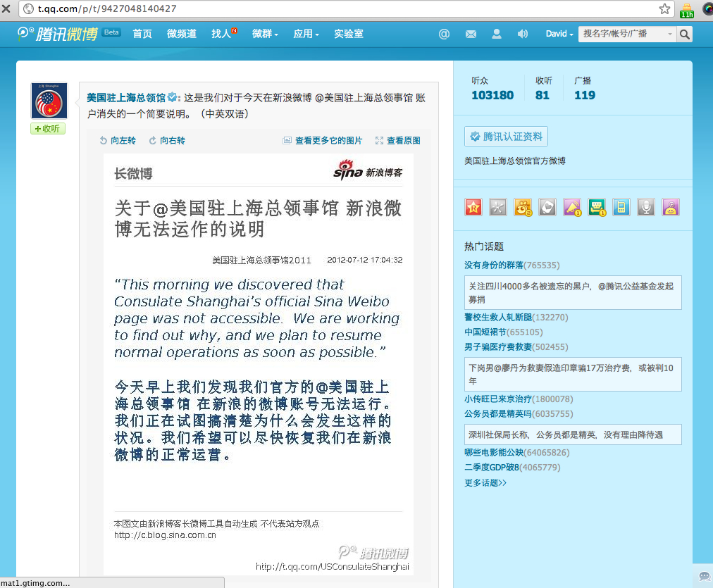Click the blue phone badge icon
This screenshot has height=588, width=713.
[x=621, y=207]
